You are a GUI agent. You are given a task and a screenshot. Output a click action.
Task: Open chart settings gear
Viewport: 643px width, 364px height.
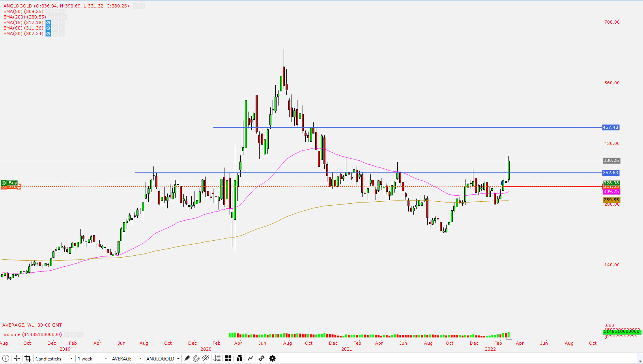[272, 358]
